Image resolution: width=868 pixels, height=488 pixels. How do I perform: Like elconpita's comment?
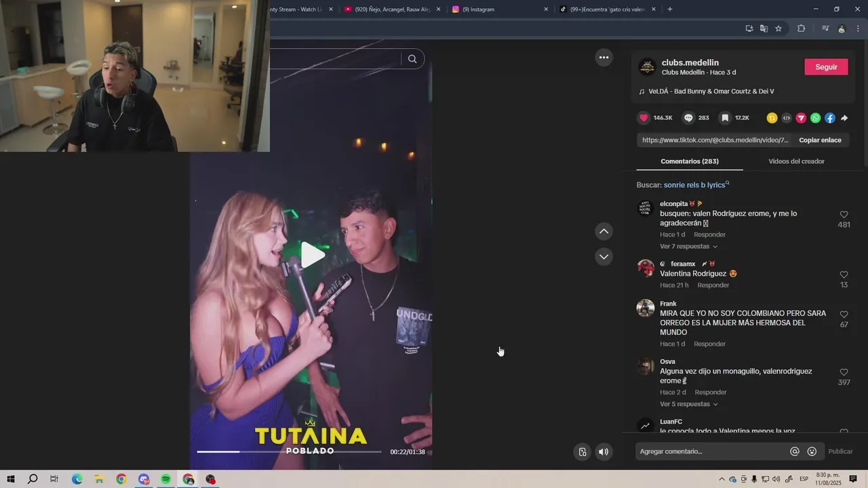844,215
